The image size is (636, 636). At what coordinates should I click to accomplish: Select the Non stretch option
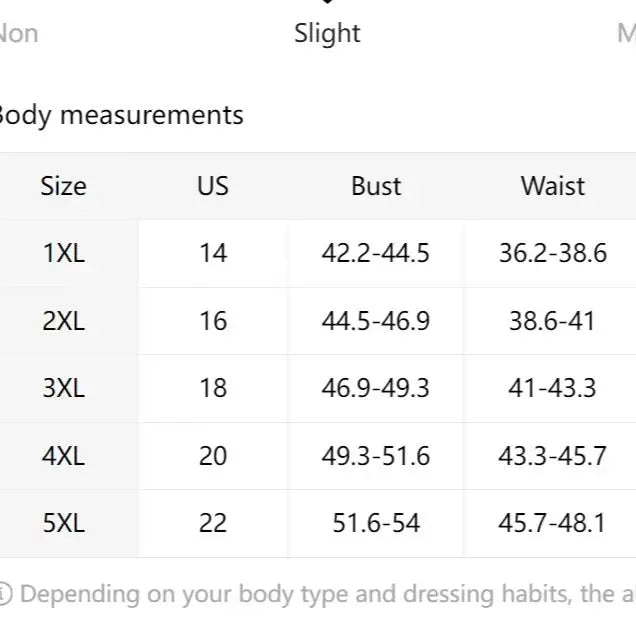coord(18,33)
